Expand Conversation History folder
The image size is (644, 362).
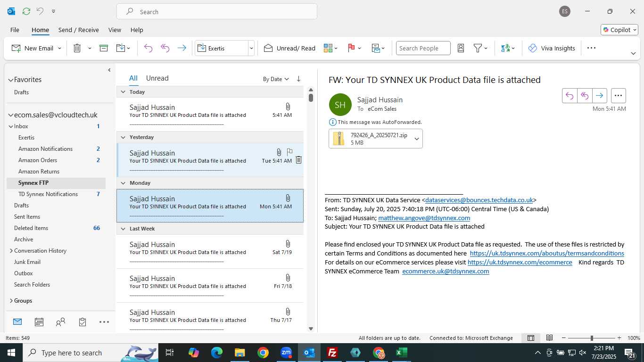point(11,251)
